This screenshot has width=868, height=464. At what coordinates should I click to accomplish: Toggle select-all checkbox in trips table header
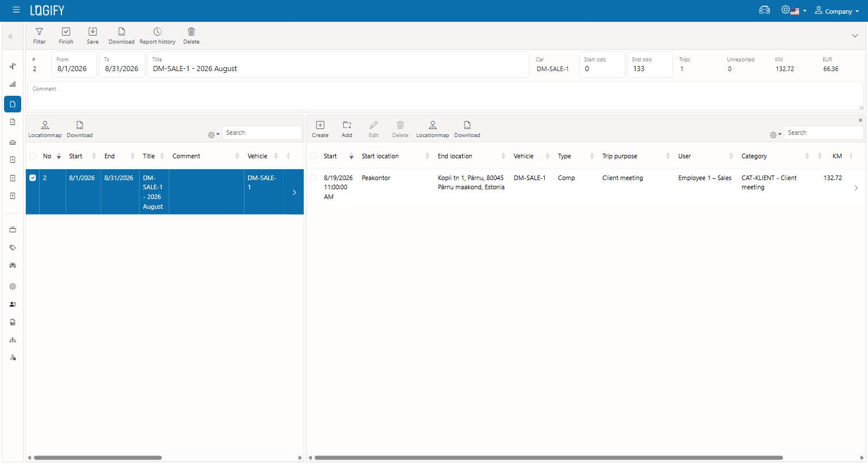pos(313,156)
